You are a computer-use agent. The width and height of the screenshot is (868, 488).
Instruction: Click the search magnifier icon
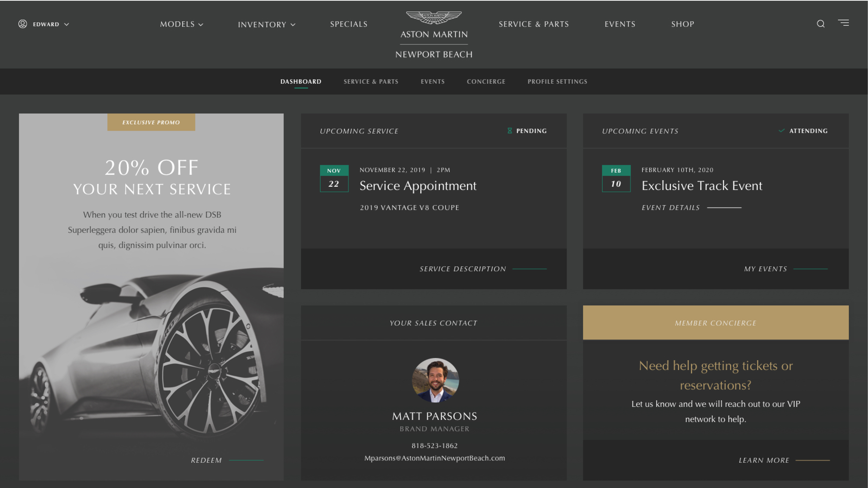pos(821,24)
